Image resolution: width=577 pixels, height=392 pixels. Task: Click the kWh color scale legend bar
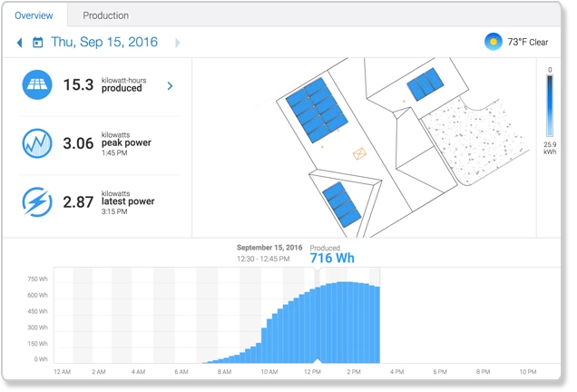pyautogui.click(x=550, y=108)
